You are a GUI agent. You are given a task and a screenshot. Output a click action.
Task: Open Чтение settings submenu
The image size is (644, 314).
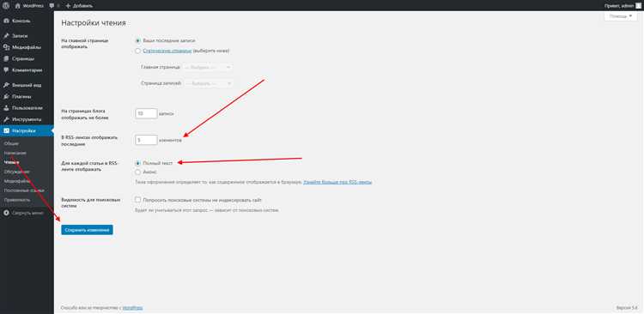11,162
